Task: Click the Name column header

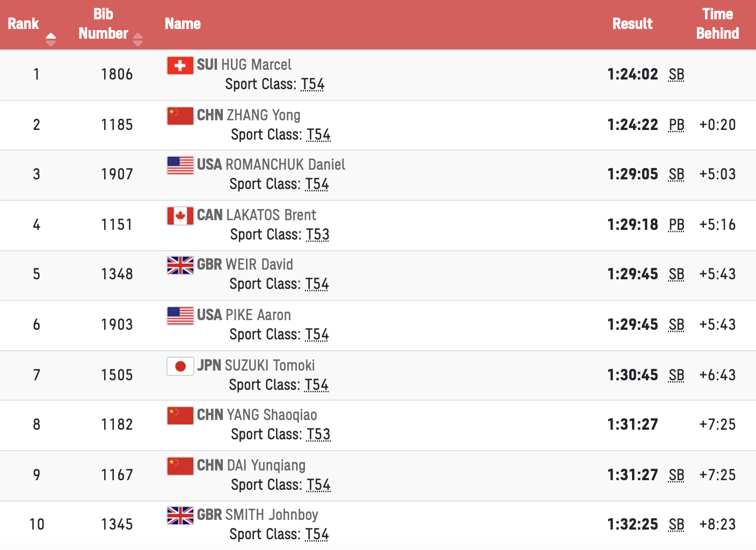Action: (183, 24)
